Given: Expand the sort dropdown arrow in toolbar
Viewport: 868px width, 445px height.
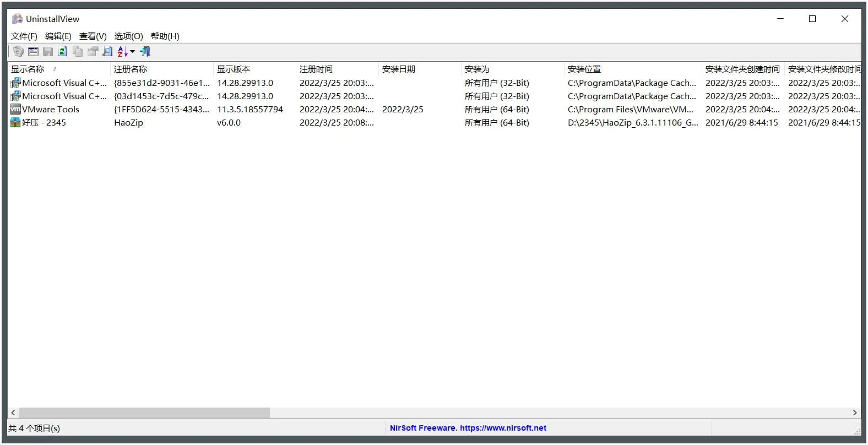Looking at the screenshot, I should point(132,52).
